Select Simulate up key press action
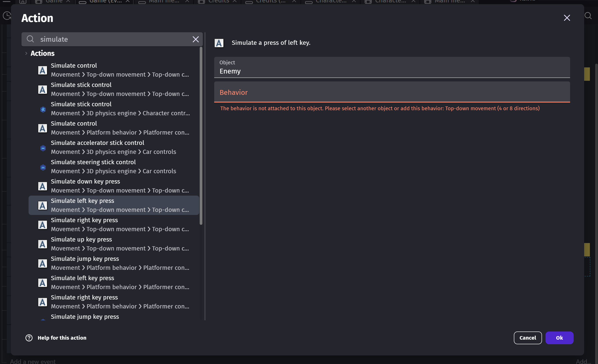Screen dimensions: 598x364 [x=114, y=244]
